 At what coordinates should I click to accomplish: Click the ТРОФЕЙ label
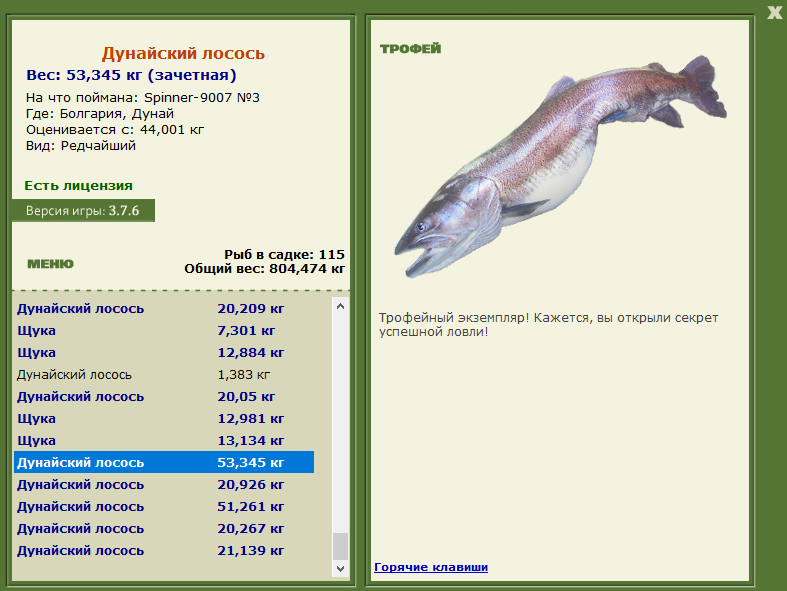tap(411, 49)
